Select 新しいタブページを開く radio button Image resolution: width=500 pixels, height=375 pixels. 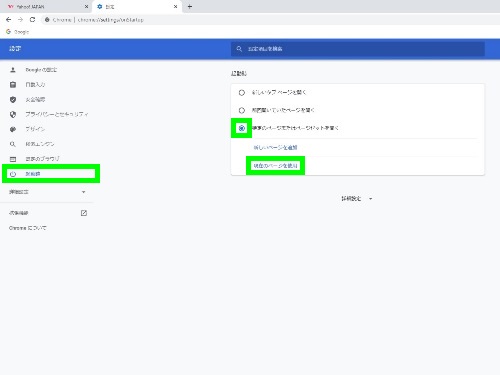click(x=242, y=93)
